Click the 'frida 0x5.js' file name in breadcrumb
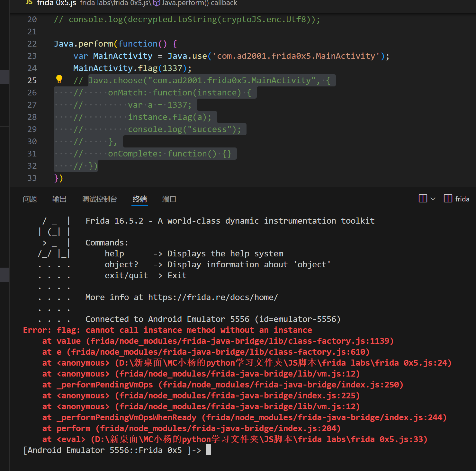This screenshot has width=476, height=471. [x=57, y=3]
